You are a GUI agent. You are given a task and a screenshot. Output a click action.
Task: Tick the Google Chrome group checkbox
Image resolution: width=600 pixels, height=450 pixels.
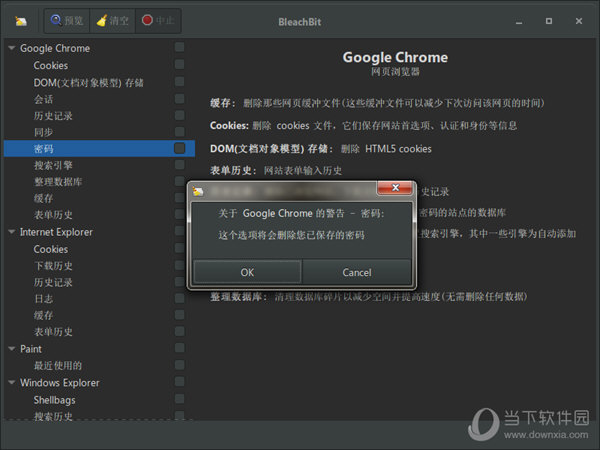pyautogui.click(x=179, y=47)
